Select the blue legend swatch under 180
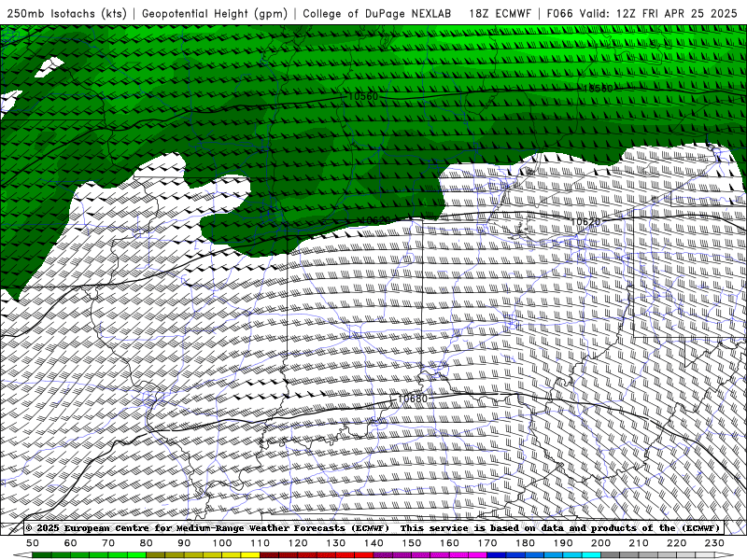747x560 pixels. (534, 555)
